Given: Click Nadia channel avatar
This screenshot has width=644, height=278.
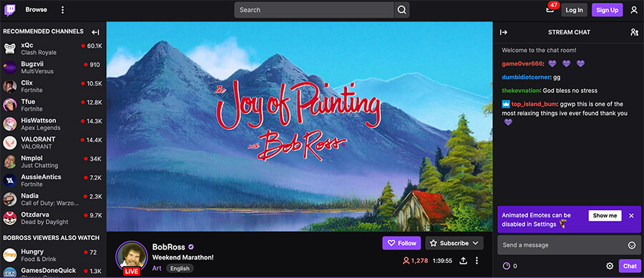Looking at the screenshot, I should click(x=10, y=199).
